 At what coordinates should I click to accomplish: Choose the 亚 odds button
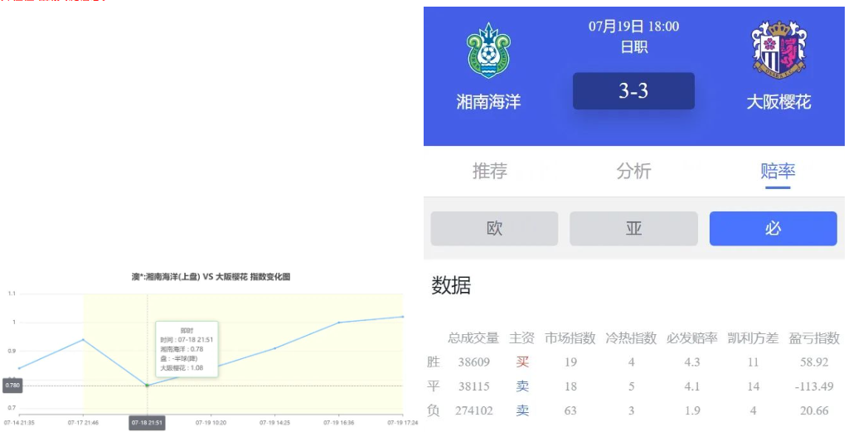(x=633, y=229)
